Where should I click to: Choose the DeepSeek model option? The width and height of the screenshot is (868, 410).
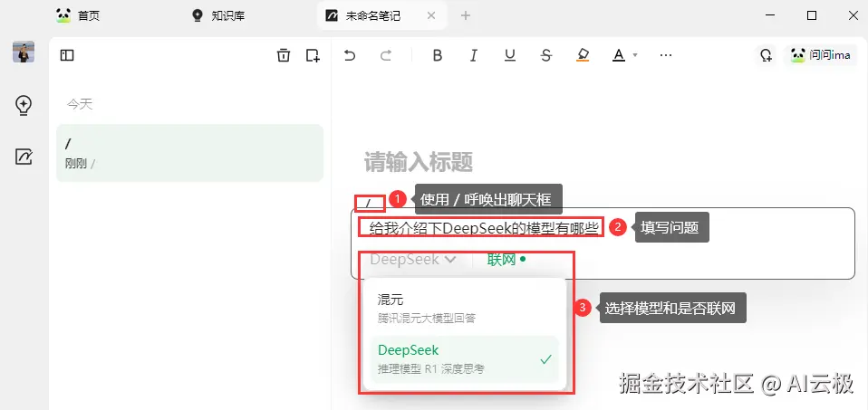coord(464,359)
